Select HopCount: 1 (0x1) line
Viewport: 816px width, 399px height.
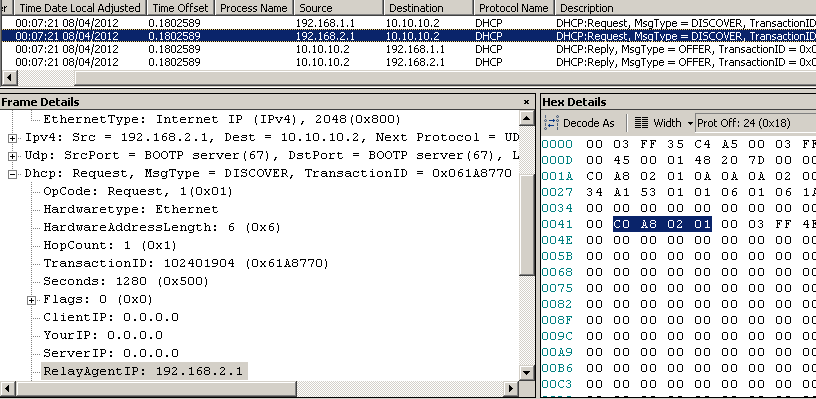(110, 245)
